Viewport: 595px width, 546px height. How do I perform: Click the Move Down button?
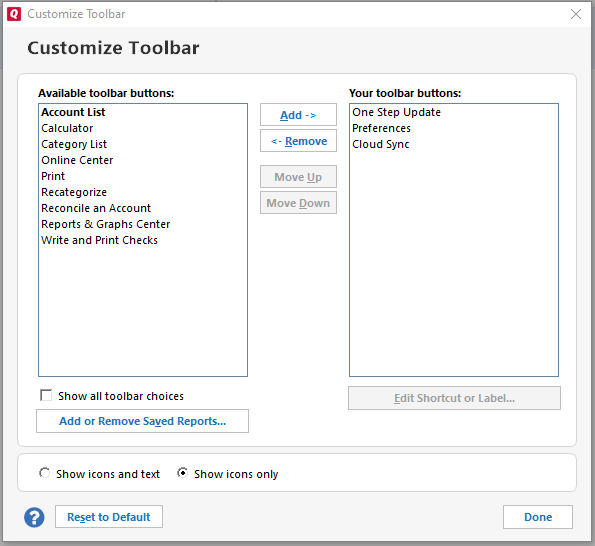pos(298,203)
